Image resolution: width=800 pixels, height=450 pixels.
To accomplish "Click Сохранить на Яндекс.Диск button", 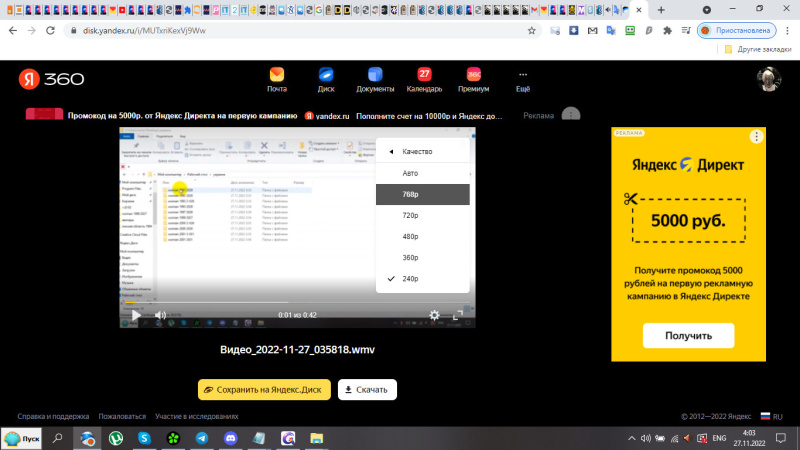I will [x=264, y=389].
